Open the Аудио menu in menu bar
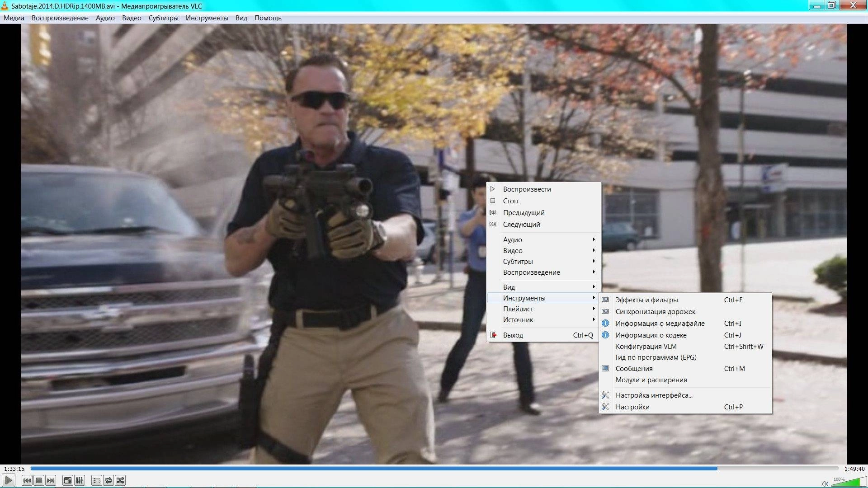 point(105,18)
